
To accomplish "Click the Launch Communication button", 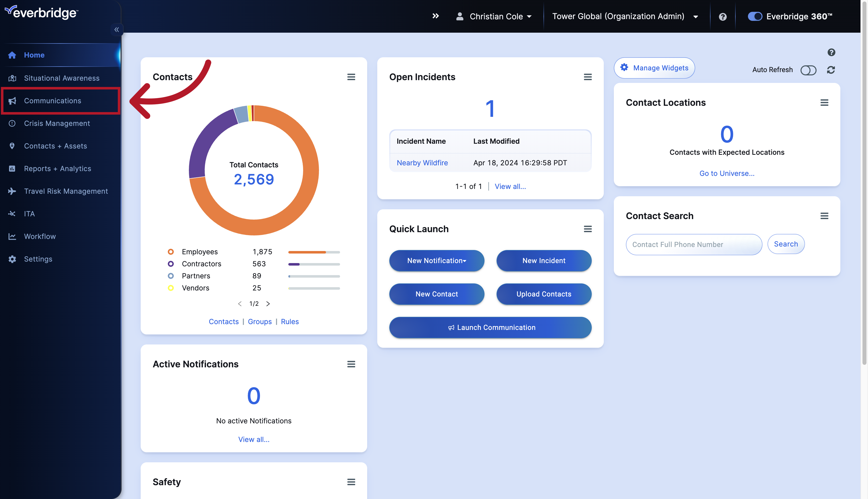I will click(490, 327).
